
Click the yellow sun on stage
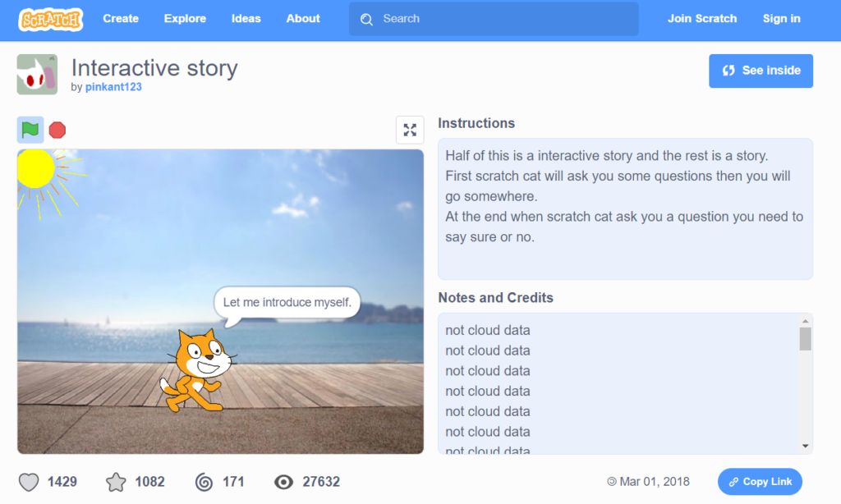pyautogui.click(x=36, y=168)
